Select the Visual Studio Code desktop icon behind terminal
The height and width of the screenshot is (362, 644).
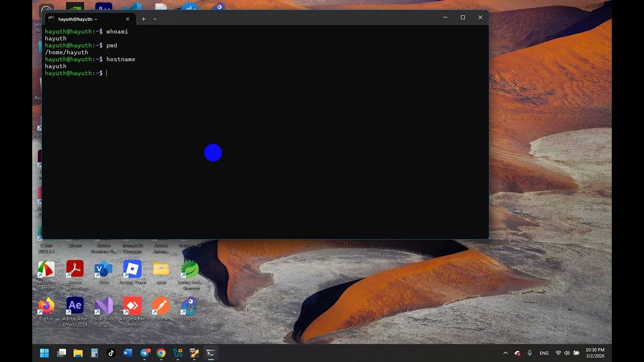[132, 8]
